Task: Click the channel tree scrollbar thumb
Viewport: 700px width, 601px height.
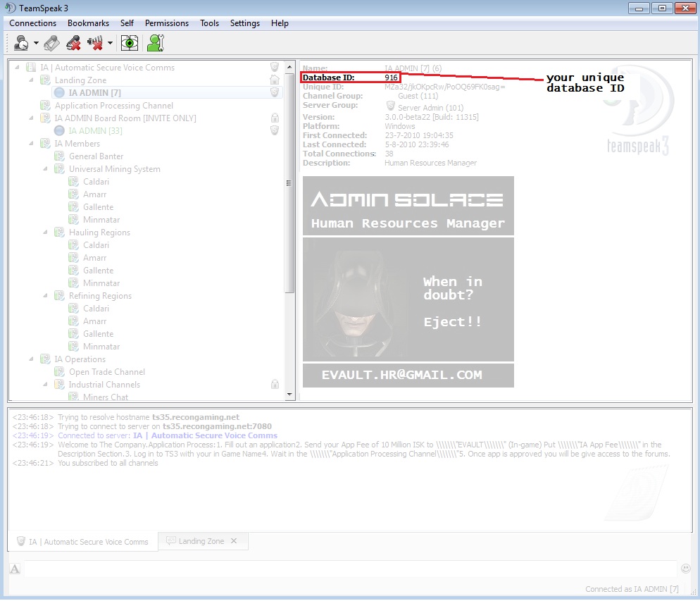Action: tap(289, 182)
